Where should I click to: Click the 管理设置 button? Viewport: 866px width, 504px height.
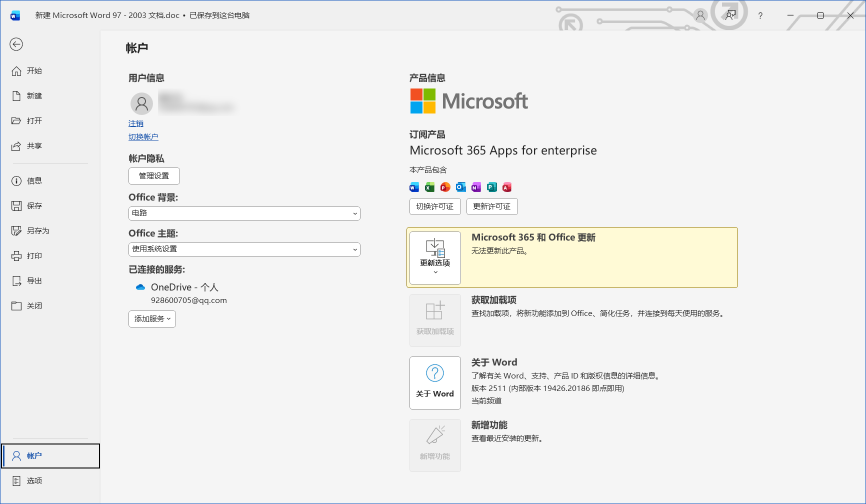[153, 175]
